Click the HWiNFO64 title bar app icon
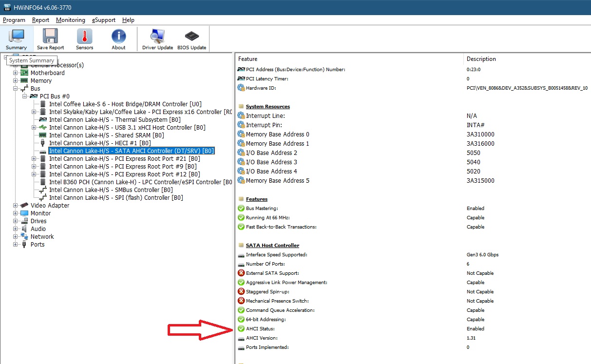The width and height of the screenshot is (591, 364). (7, 7)
